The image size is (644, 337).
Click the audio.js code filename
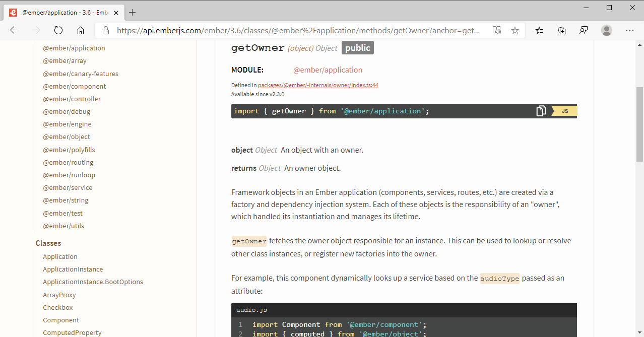tap(252, 310)
